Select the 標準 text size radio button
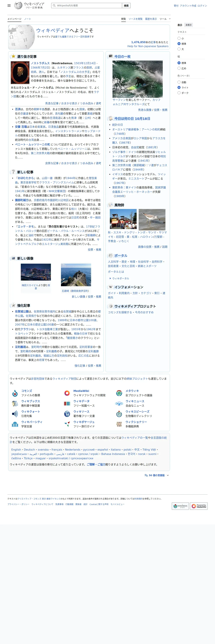This screenshot has height=644, width=215. (179, 43)
